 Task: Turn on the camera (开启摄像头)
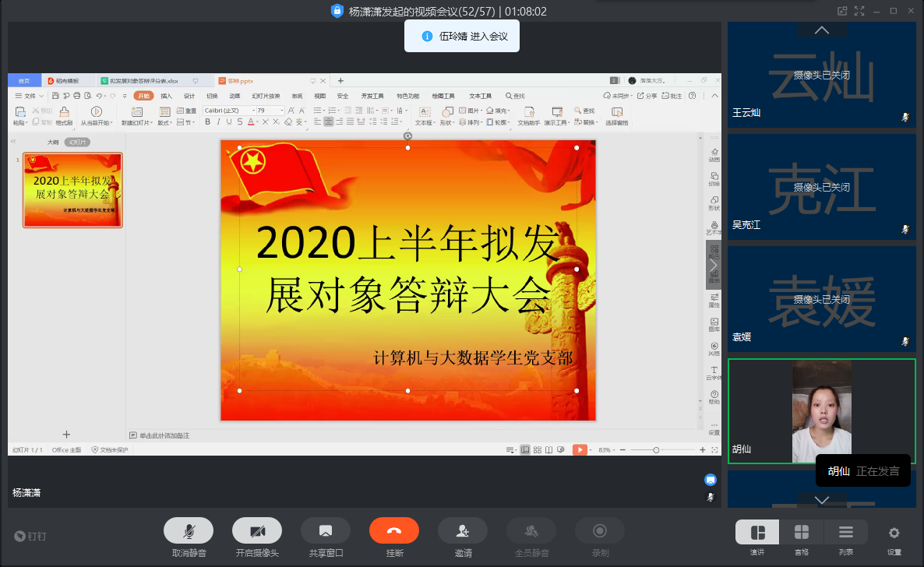tap(257, 530)
